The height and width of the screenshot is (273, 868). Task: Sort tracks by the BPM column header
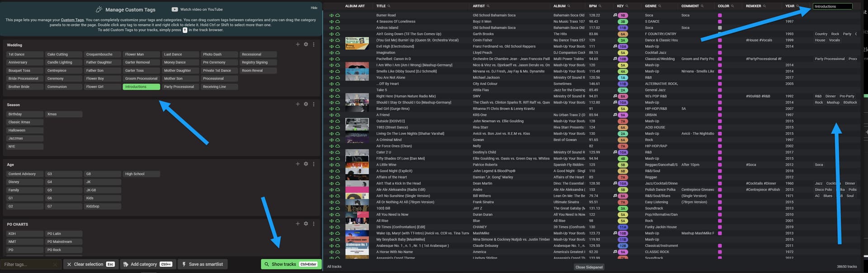(592, 6)
